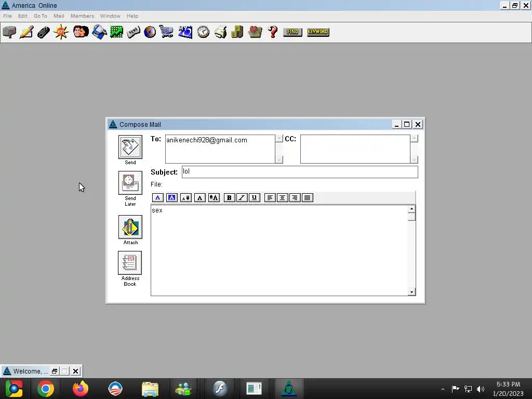Screen dimensions: 532x399
Task: Show hidden tray icons arrow
Action: [443, 389]
